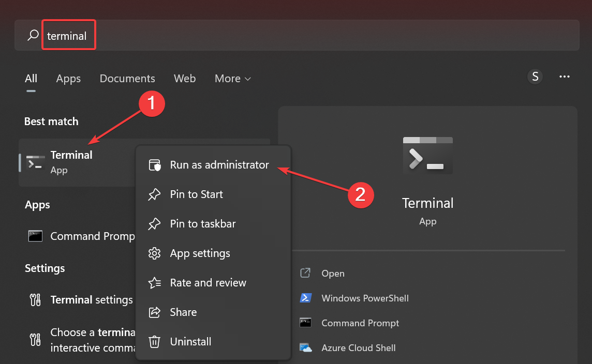Select Run as administrator
The height and width of the screenshot is (364, 592).
point(219,165)
